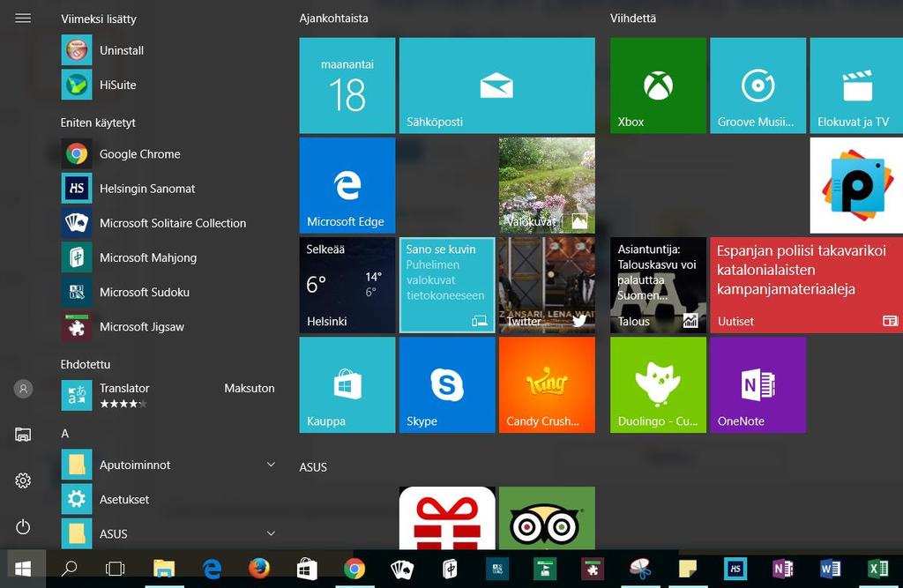
Task: Open File Explorer from the taskbar
Action: coord(164,569)
